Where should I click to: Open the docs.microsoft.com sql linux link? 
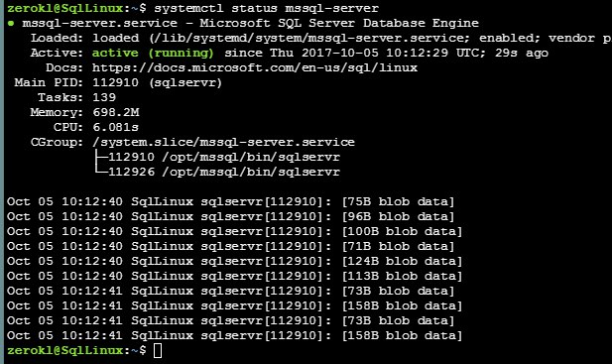coord(255,67)
